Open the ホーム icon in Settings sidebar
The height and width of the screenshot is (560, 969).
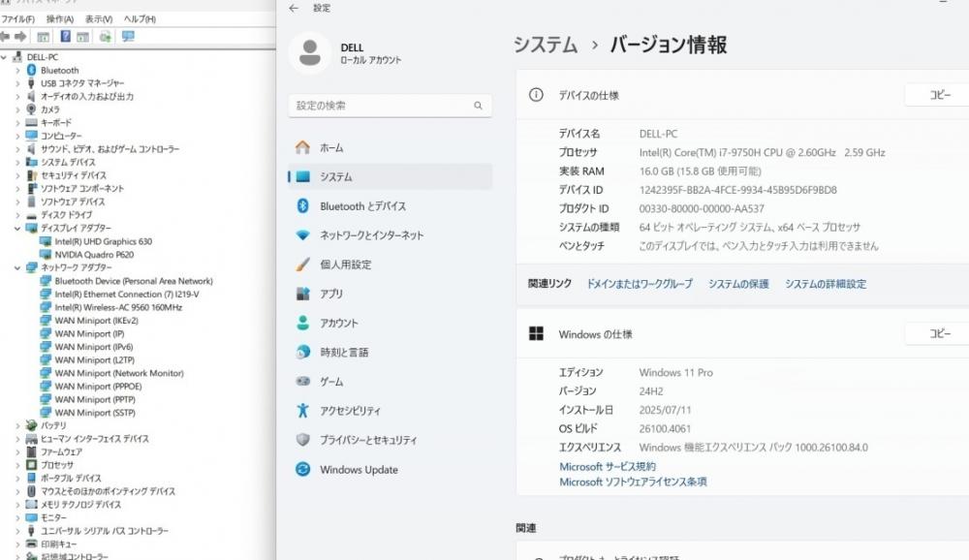coord(302,147)
